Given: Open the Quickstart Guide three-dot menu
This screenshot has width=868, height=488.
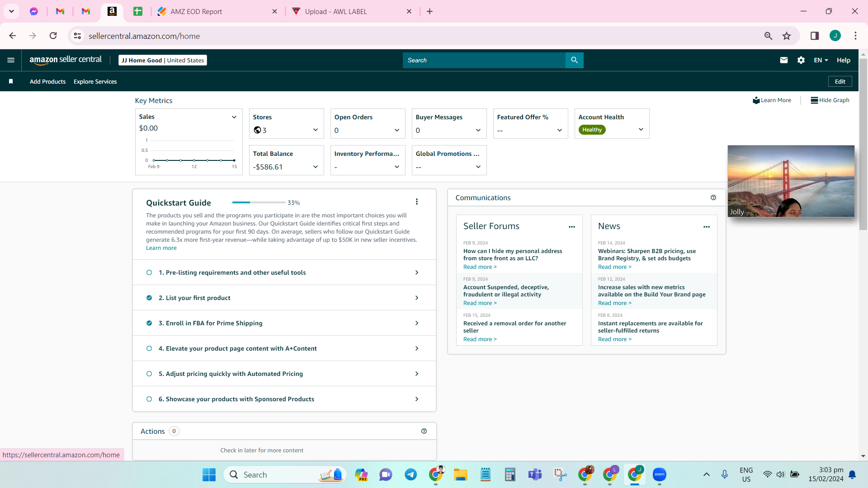Looking at the screenshot, I should (417, 202).
